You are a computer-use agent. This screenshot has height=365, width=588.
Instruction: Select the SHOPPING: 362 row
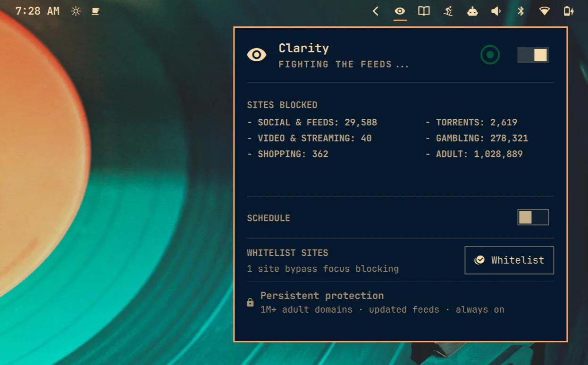tap(287, 154)
